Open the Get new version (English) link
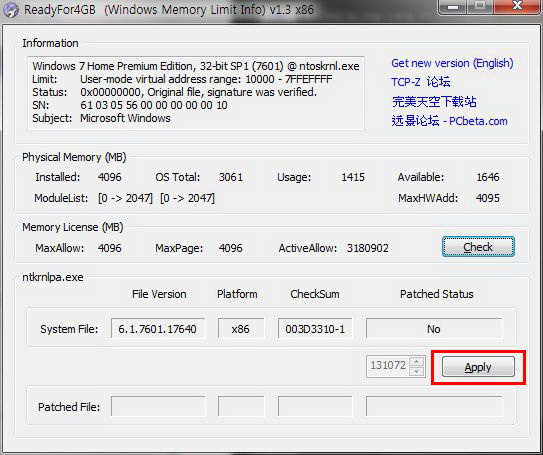The height and width of the screenshot is (455, 543). [452, 63]
